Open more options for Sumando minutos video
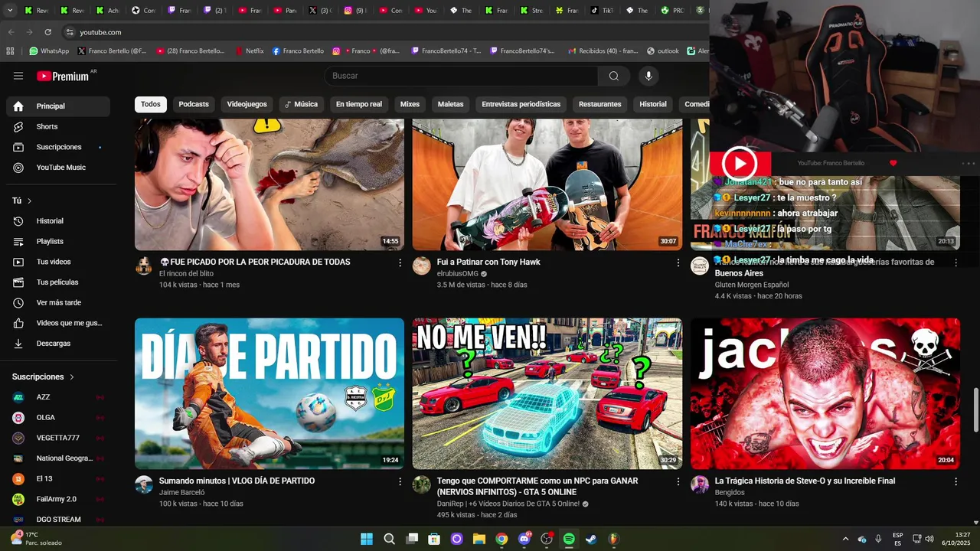Screen dimensions: 980x551 (400, 481)
